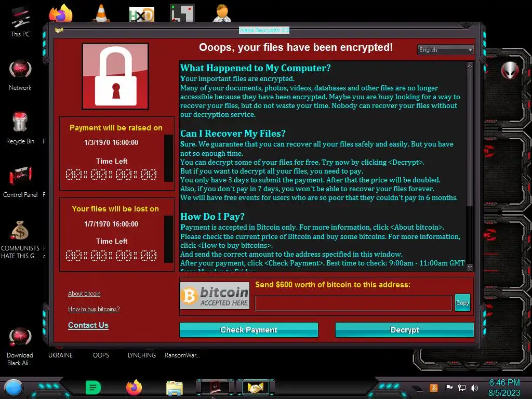Click the language dropdown arrow
Screen dimensions: 532x399
(470, 50)
